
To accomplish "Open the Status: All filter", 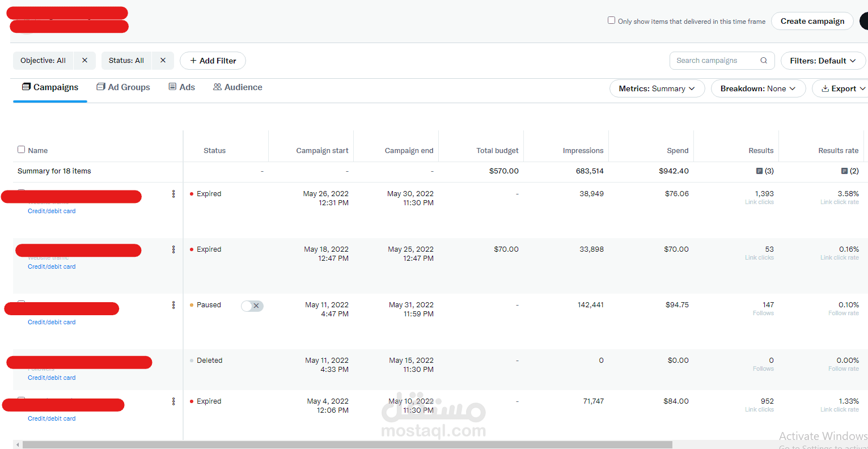I will tap(126, 61).
